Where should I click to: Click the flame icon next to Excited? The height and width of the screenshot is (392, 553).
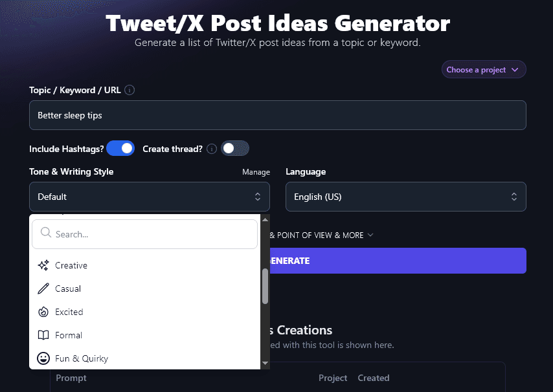[x=43, y=312]
